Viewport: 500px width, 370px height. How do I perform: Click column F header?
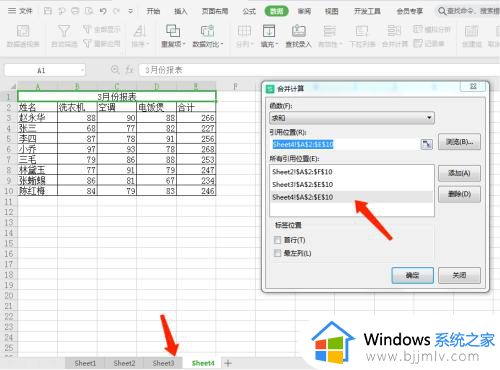point(236,87)
